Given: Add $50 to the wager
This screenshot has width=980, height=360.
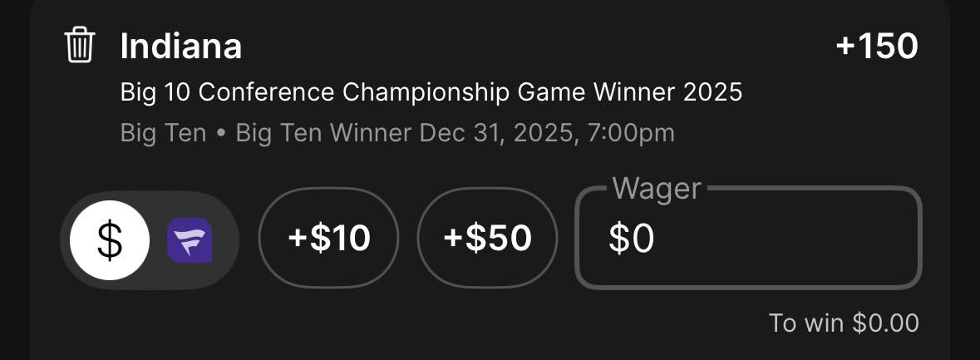Looking at the screenshot, I should [x=487, y=239].
